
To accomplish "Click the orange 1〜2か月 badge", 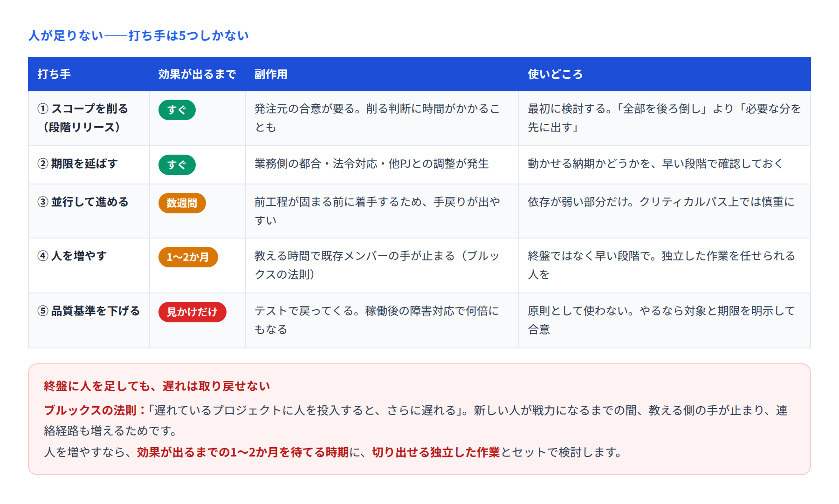I will (188, 257).
